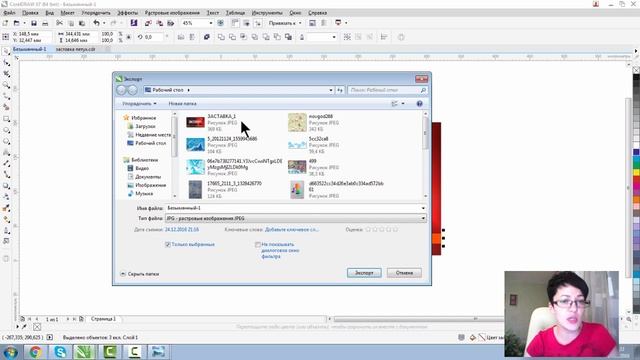The image size is (640, 360).
Task: Select the Polygon tool
Action: coord(6,141)
